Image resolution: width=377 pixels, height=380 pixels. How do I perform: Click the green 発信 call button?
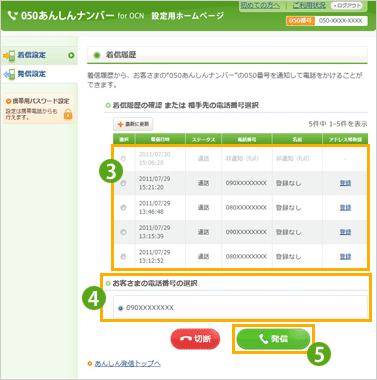click(x=273, y=339)
